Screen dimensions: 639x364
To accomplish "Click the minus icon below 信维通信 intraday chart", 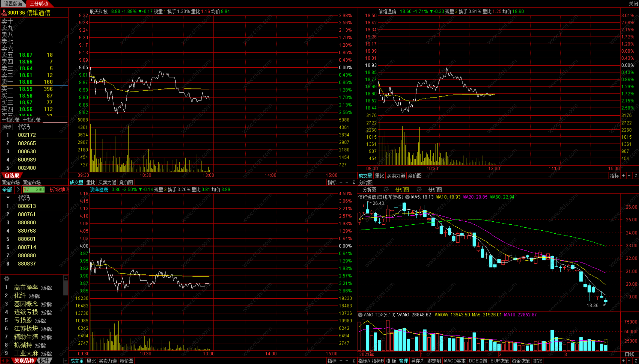I will [x=629, y=176].
